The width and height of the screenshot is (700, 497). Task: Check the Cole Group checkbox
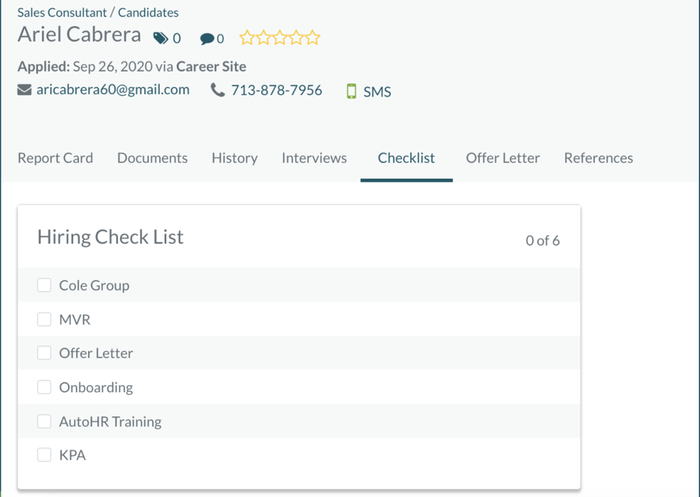44,285
